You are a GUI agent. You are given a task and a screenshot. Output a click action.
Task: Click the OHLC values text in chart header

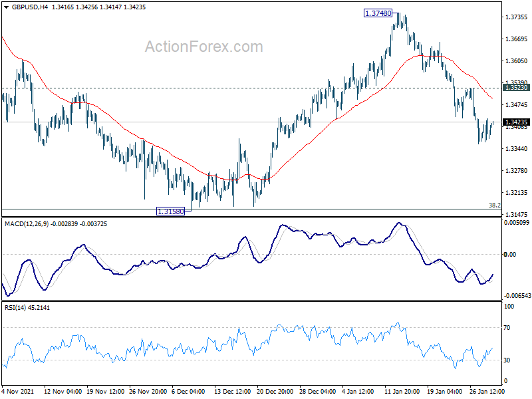[x=98, y=7]
